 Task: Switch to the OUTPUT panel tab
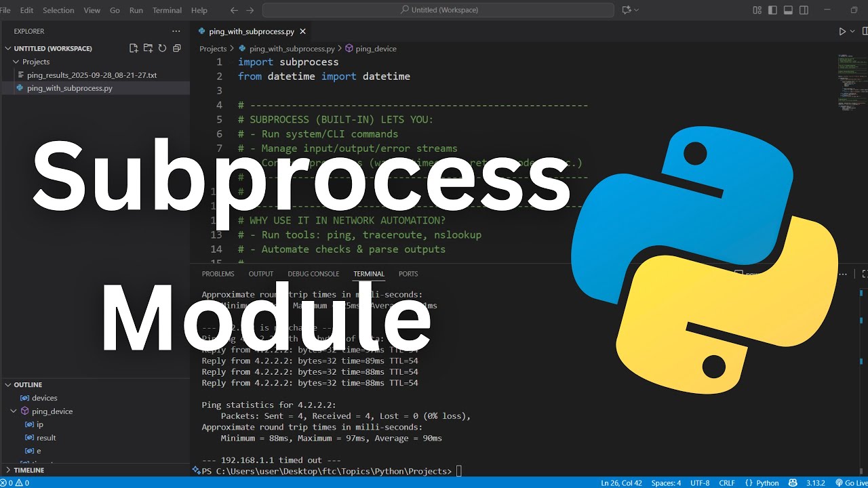click(261, 274)
